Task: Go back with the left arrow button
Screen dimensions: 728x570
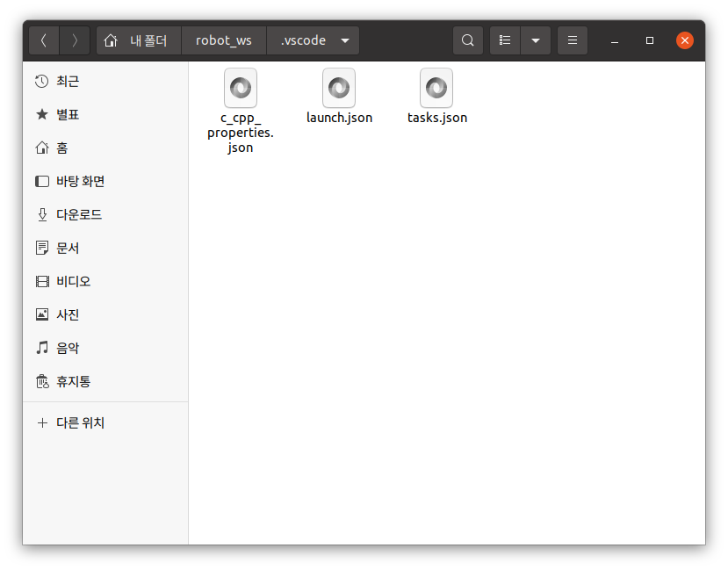Action: tap(44, 41)
